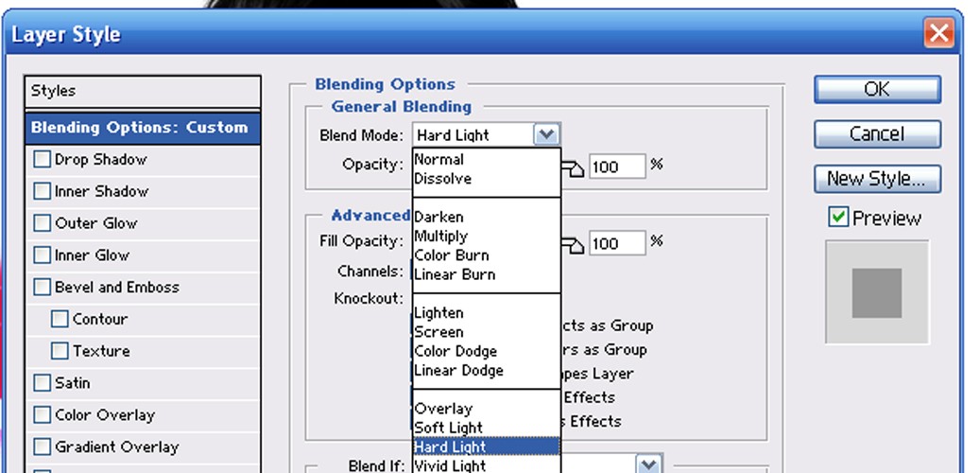Open the Blend Mode dropdown arrow
The height and width of the screenshot is (473, 980).
[x=546, y=134]
